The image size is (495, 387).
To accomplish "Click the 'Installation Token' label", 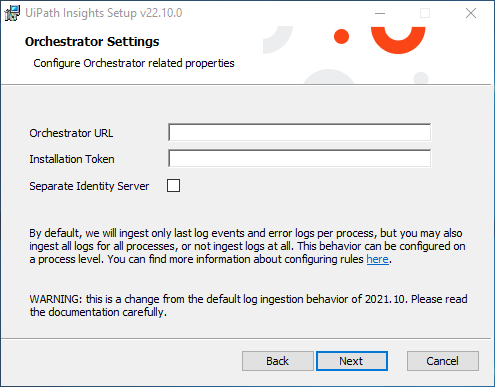I will 72,159.
